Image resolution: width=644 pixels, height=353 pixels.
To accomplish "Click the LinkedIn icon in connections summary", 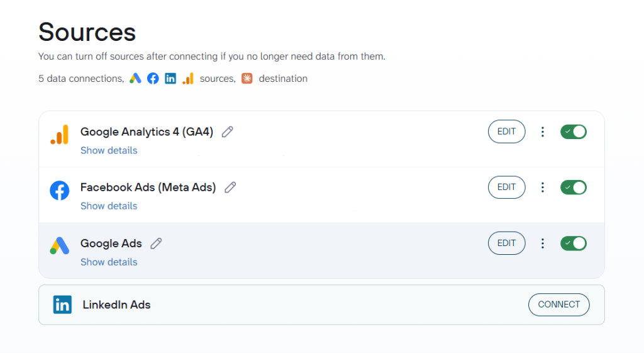I will point(170,79).
